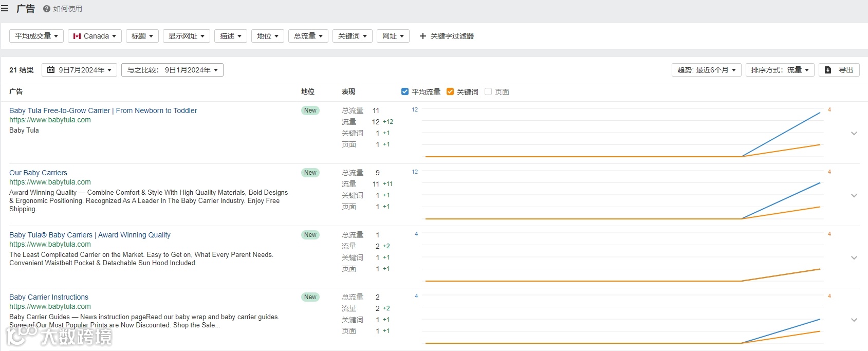
Task: Open Baby Tula® Baby Carriers Award Winning link
Action: [x=90, y=235]
